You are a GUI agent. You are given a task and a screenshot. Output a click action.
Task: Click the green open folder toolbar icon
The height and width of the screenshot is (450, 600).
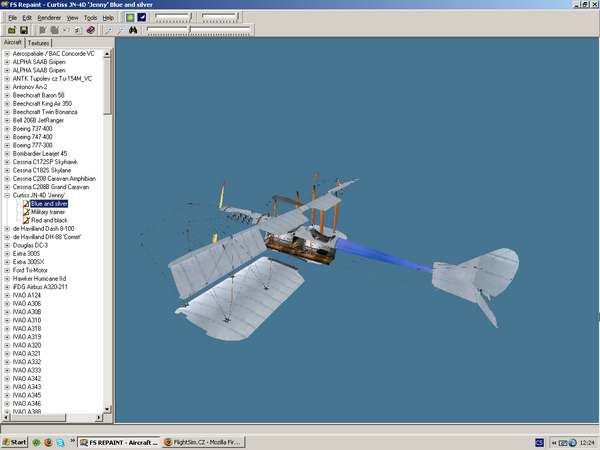[x=12, y=30]
